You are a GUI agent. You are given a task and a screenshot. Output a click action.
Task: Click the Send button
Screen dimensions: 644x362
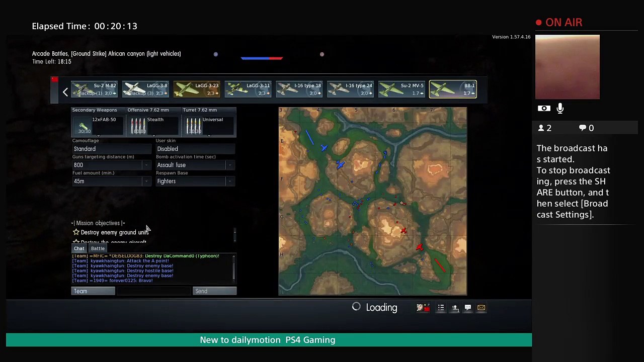coord(215,291)
